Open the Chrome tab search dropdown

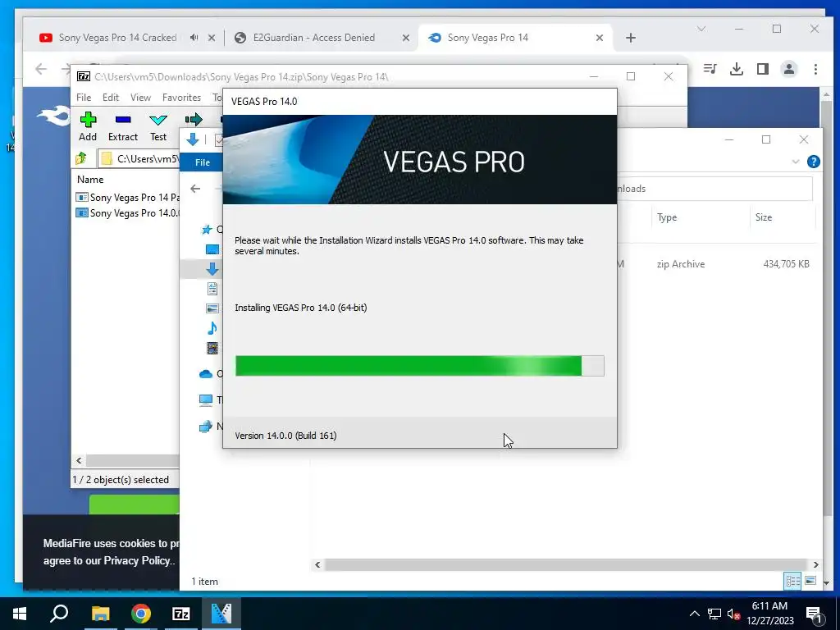click(701, 29)
